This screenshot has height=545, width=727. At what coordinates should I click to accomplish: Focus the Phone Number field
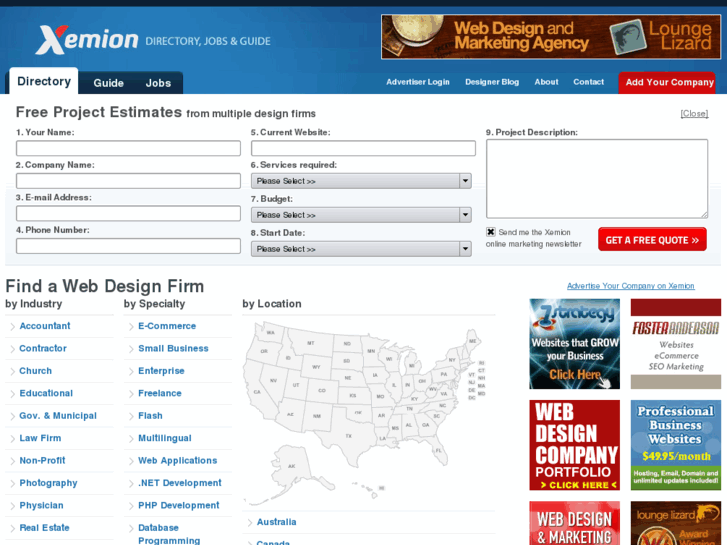(128, 246)
